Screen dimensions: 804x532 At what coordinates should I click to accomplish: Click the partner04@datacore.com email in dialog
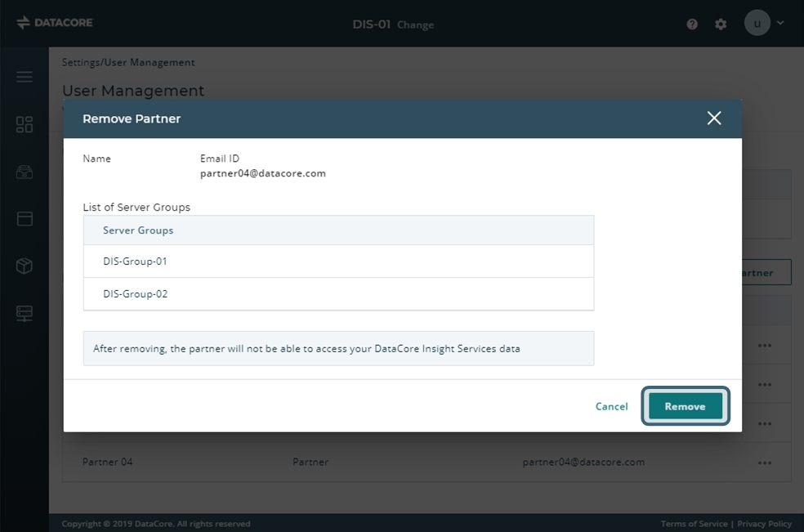click(x=262, y=173)
